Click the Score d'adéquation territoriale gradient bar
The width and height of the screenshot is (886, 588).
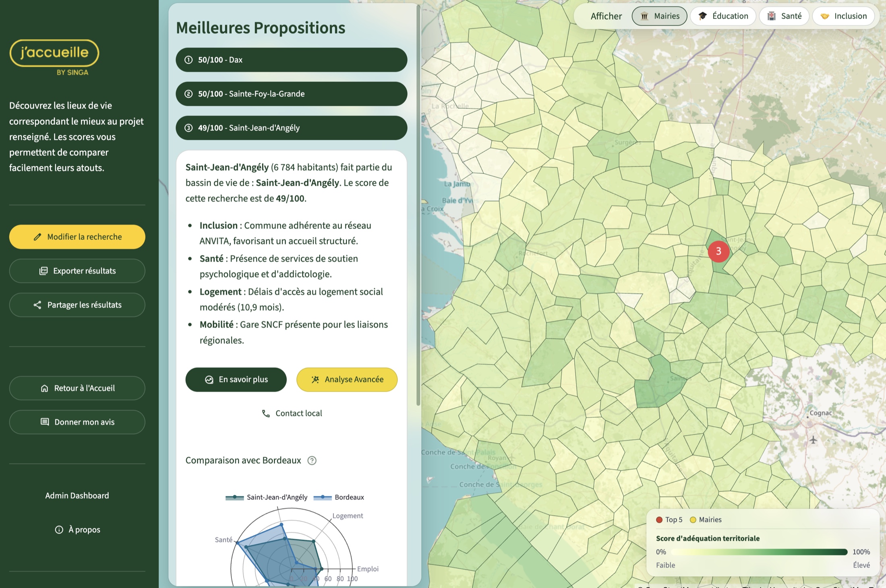click(x=760, y=552)
